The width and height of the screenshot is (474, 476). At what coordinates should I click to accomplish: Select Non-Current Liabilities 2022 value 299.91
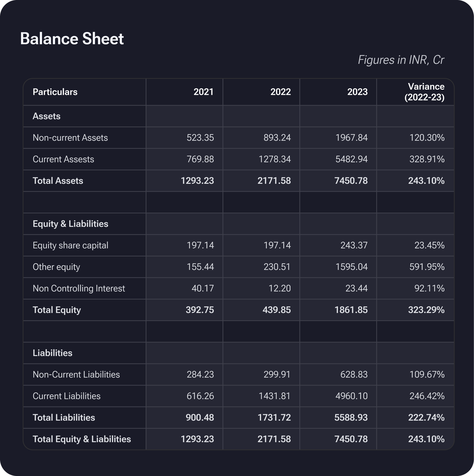click(277, 374)
